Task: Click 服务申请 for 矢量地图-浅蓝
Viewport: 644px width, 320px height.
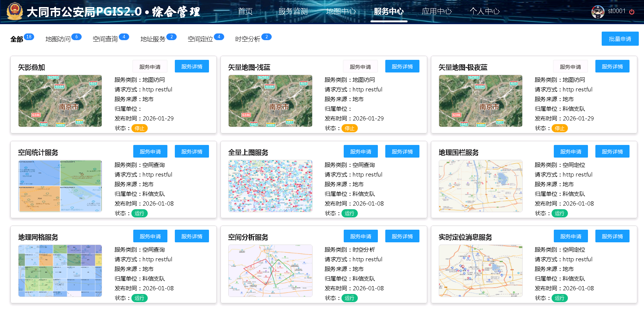Action: tap(360, 67)
